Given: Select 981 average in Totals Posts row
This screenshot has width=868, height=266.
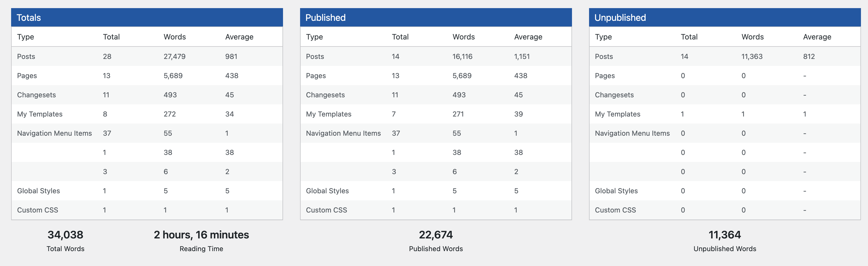Looking at the screenshot, I should click(x=231, y=56).
